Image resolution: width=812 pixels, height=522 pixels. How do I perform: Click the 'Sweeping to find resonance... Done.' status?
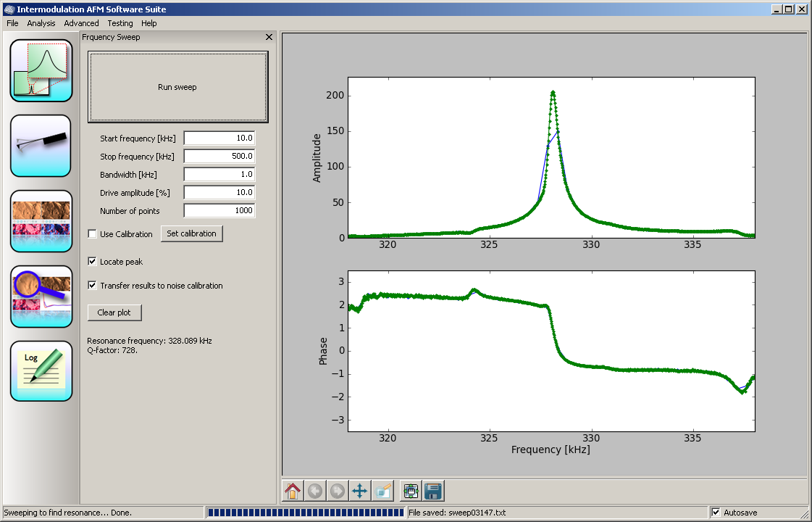pos(68,513)
